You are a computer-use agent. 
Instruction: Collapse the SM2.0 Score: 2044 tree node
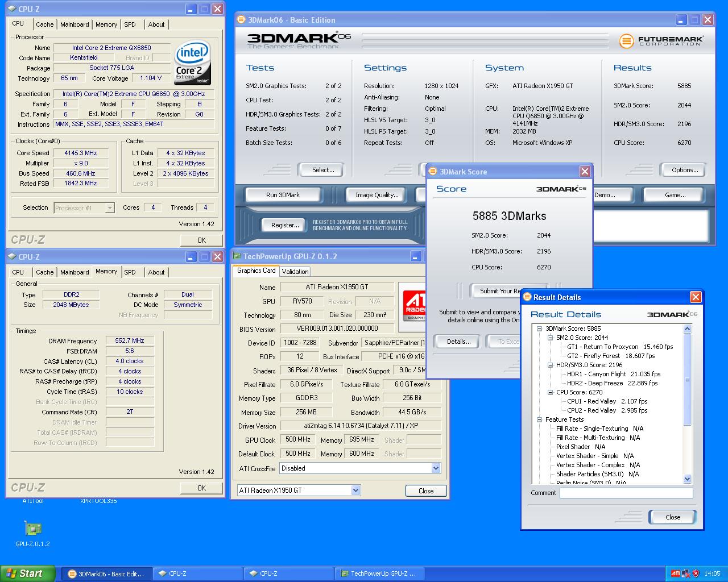550,338
